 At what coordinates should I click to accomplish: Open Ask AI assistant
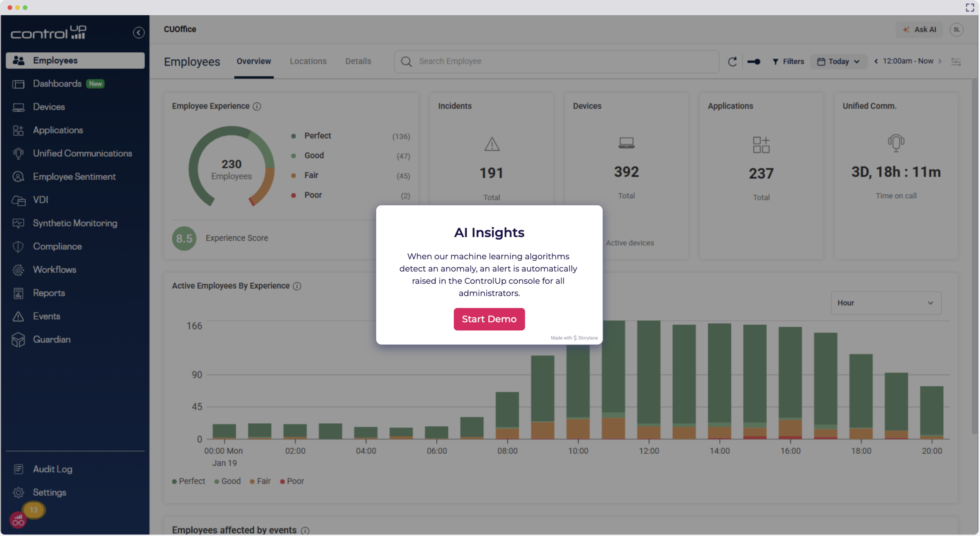point(920,29)
